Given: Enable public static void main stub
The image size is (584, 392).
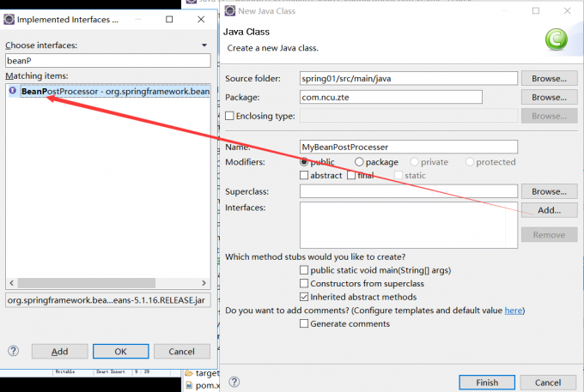Looking at the screenshot, I should (x=304, y=270).
